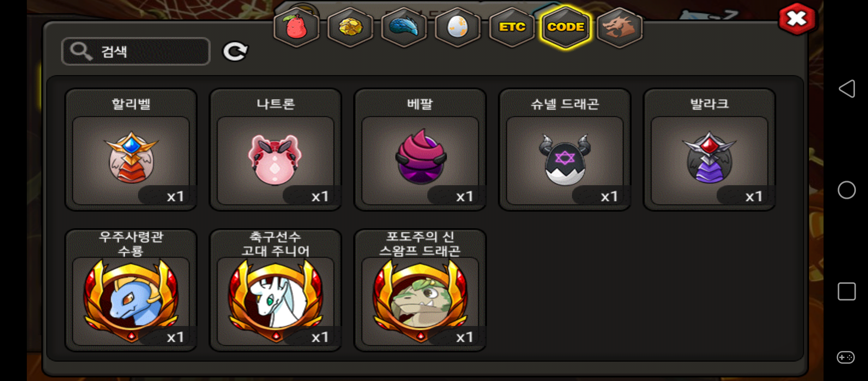Select the gold nugget category tab
This screenshot has height=381, width=868.
pyautogui.click(x=350, y=27)
